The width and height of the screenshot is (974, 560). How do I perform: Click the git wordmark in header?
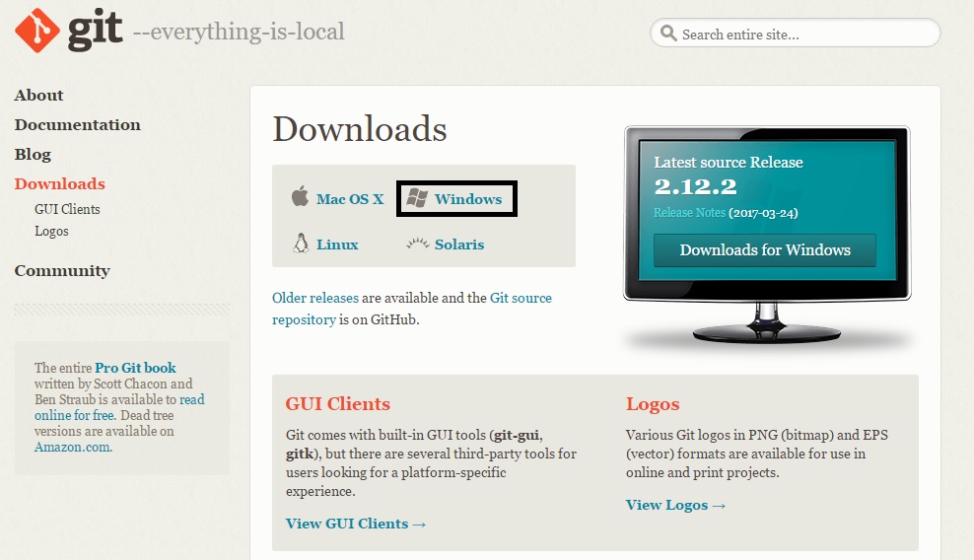coord(95,30)
